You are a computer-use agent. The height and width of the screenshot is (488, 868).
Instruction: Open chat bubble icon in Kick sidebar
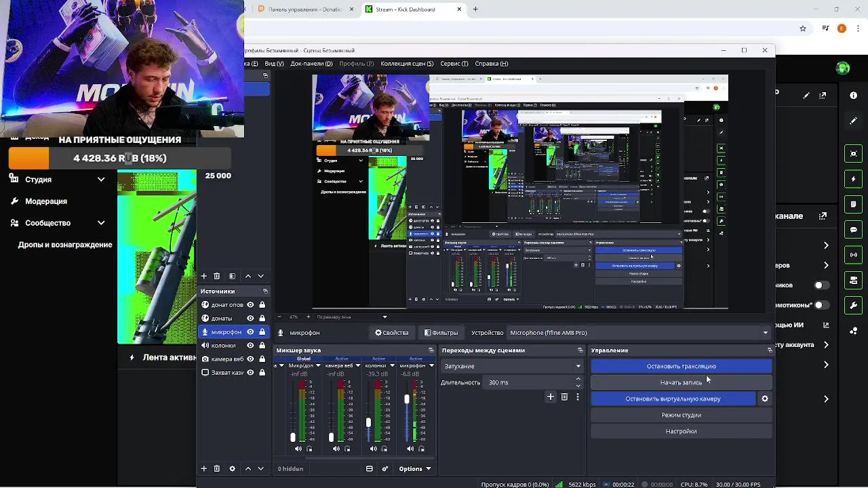[x=854, y=230]
